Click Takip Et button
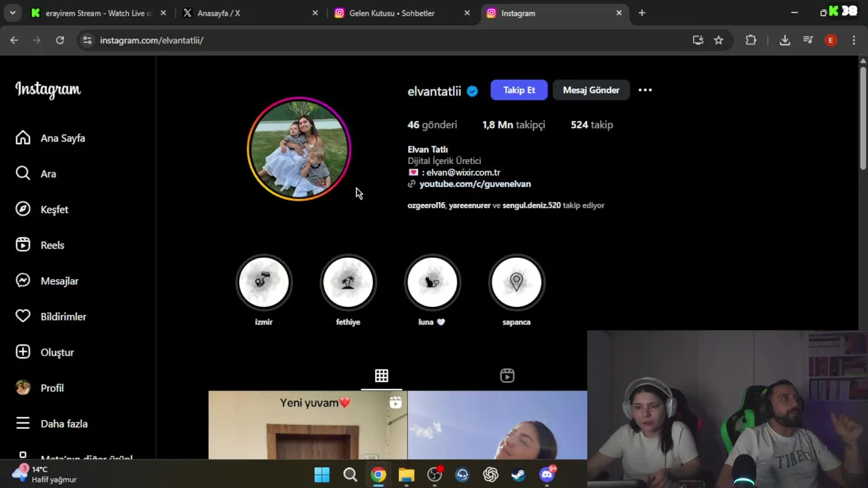The width and height of the screenshot is (868, 488). tap(519, 90)
